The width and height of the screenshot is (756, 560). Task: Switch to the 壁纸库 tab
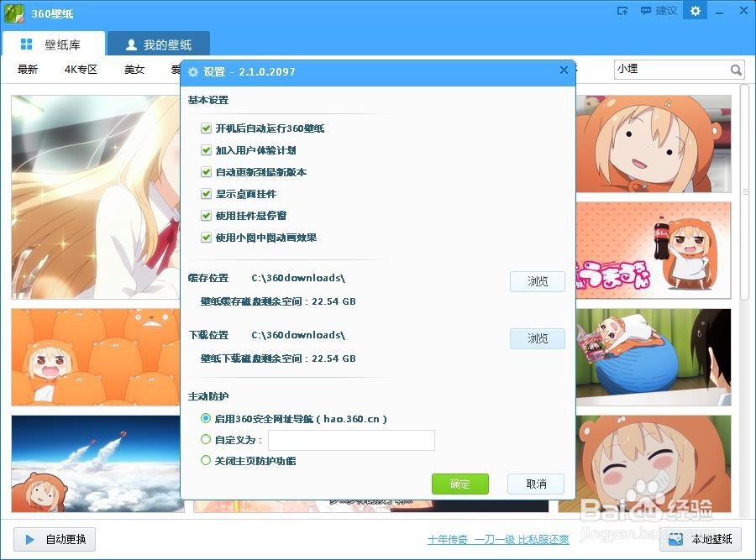click(x=54, y=44)
